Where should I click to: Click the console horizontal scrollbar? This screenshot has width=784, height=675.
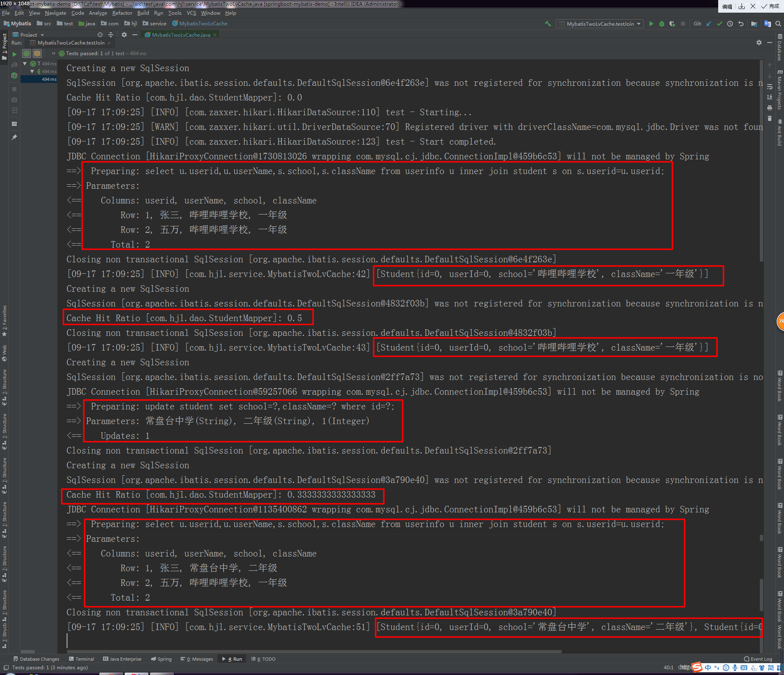pyautogui.click(x=314, y=652)
